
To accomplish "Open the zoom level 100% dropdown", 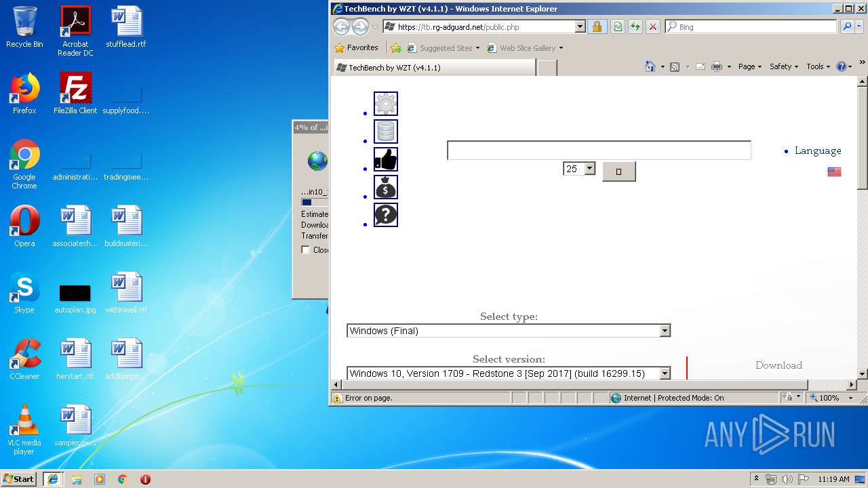I will pos(850,398).
